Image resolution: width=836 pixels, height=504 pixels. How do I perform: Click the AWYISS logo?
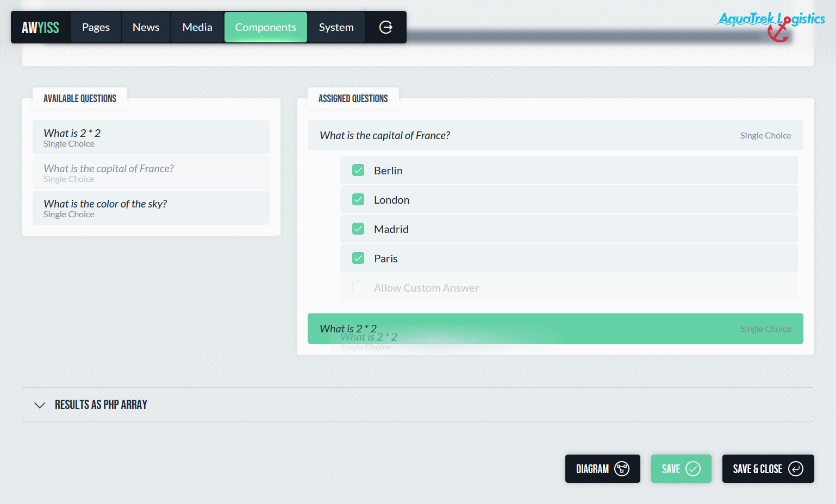coord(40,27)
